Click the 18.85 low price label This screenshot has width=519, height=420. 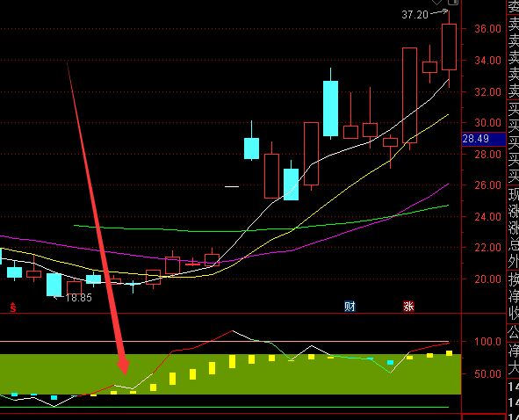coord(78,298)
